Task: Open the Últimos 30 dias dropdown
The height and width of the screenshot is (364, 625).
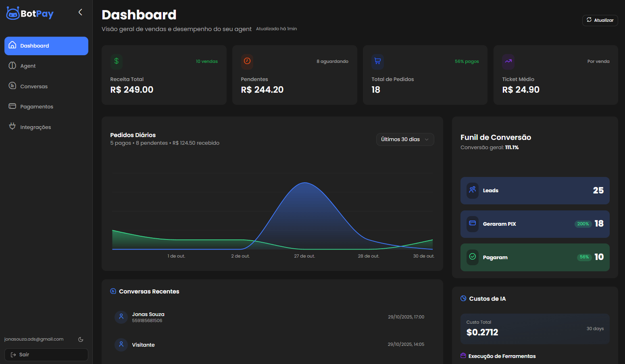Action: pos(405,139)
